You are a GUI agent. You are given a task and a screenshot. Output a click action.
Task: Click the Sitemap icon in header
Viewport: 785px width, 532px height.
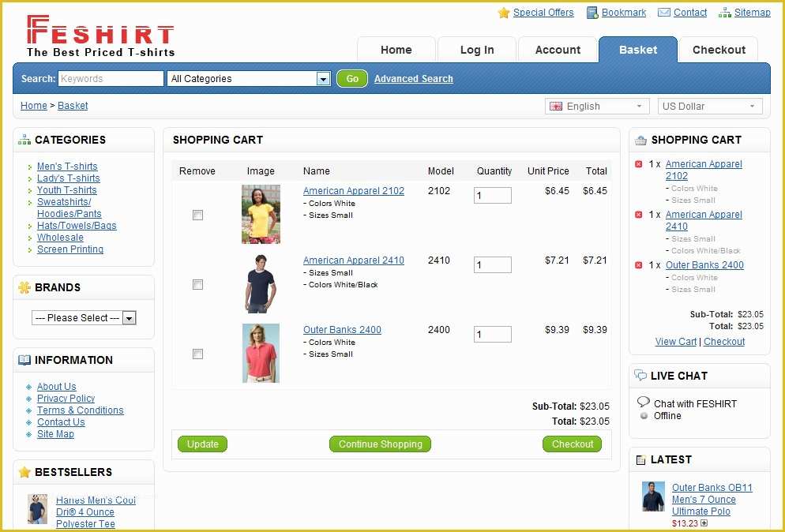[x=724, y=13]
